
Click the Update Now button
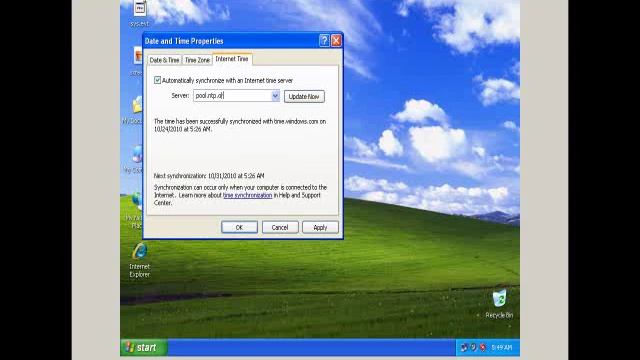[304, 97]
